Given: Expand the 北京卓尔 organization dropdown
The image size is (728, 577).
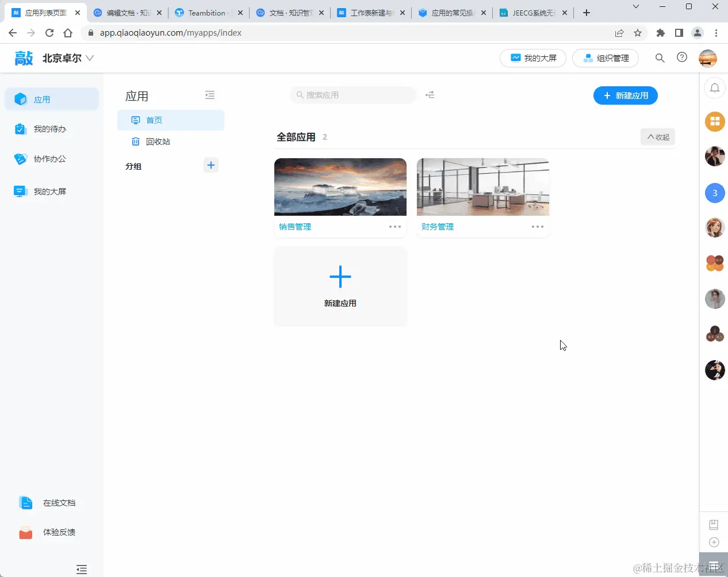Looking at the screenshot, I should coord(68,58).
